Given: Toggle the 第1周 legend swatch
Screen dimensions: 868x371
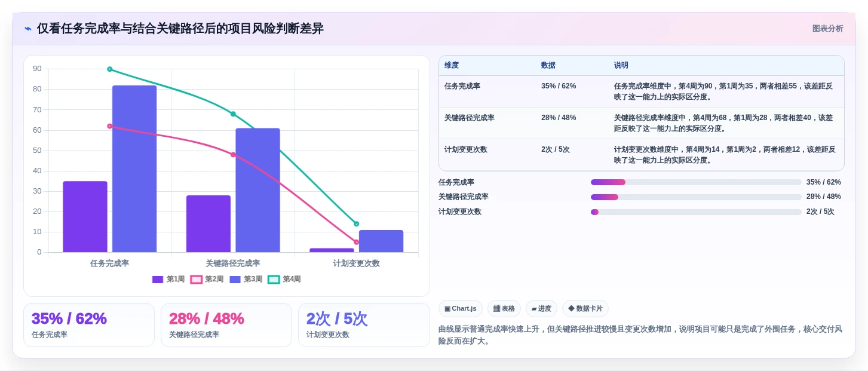Looking at the screenshot, I should point(158,280).
